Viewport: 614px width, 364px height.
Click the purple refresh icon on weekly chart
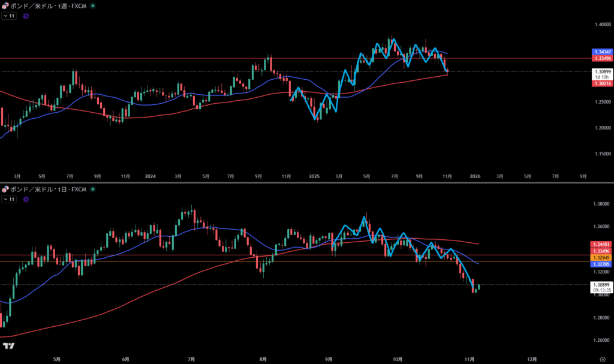[x=26, y=16]
